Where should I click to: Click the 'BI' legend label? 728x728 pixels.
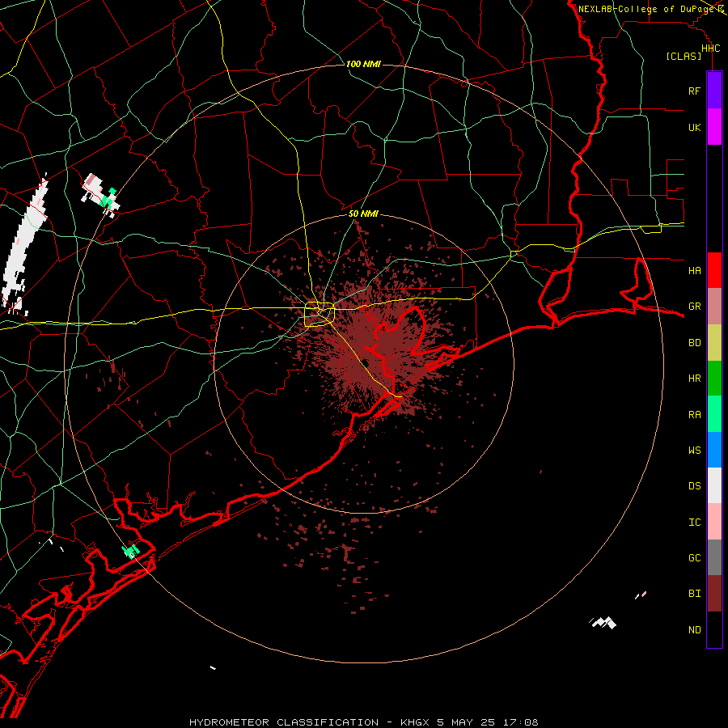[x=694, y=594]
